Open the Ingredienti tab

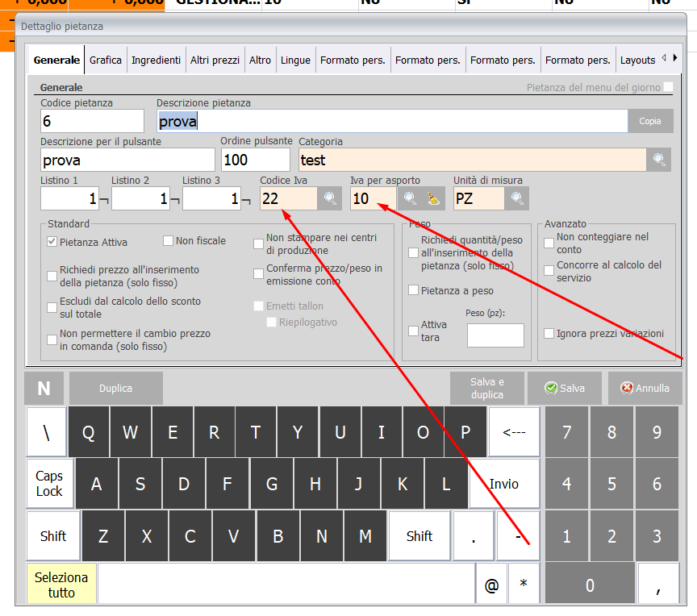pyautogui.click(x=156, y=60)
